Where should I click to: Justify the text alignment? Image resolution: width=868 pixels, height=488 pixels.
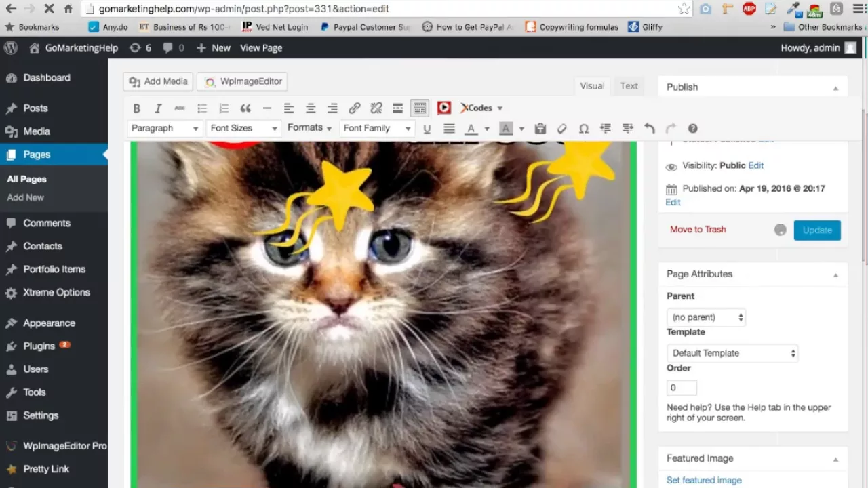tap(449, 129)
